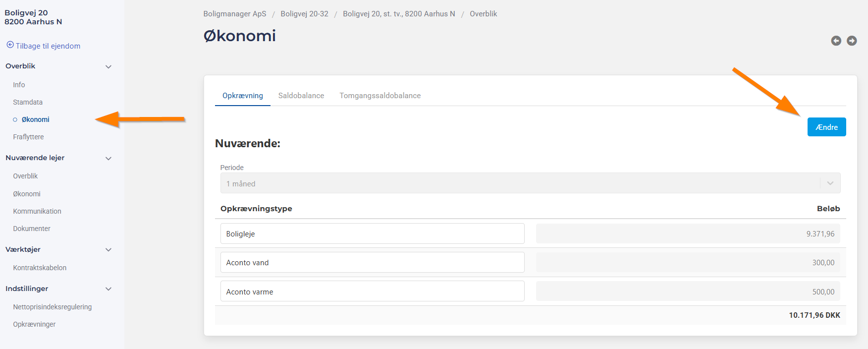Select Nettoprisindeksregulering in settings
The width and height of the screenshot is (868, 349).
[x=53, y=307]
